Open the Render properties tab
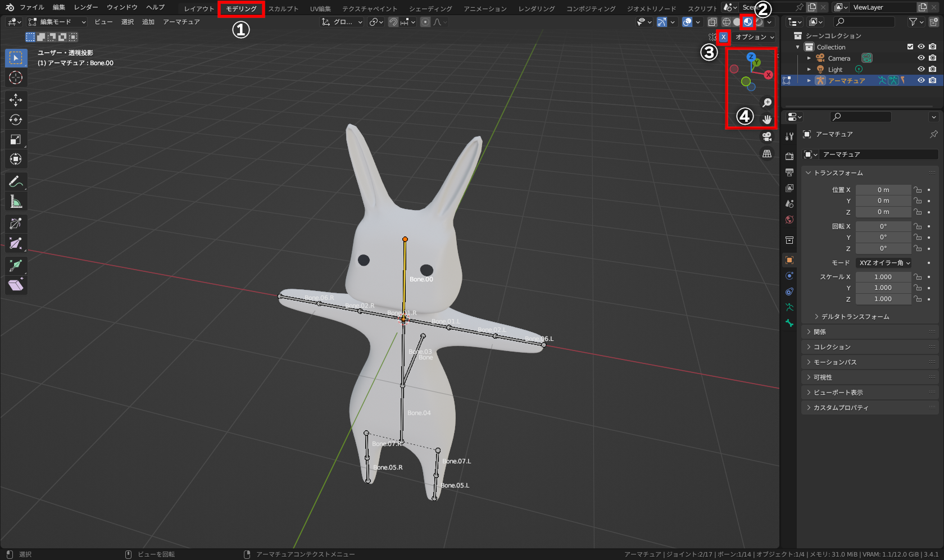 pyautogui.click(x=789, y=155)
